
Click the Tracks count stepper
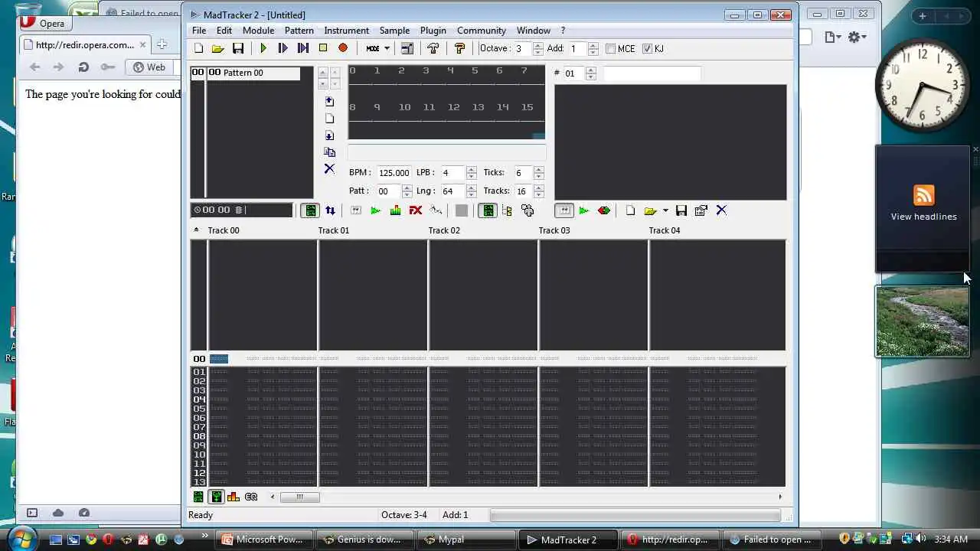[538, 191]
